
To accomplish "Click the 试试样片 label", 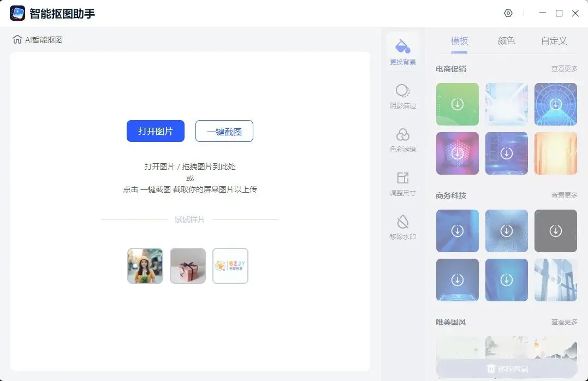I will point(190,219).
